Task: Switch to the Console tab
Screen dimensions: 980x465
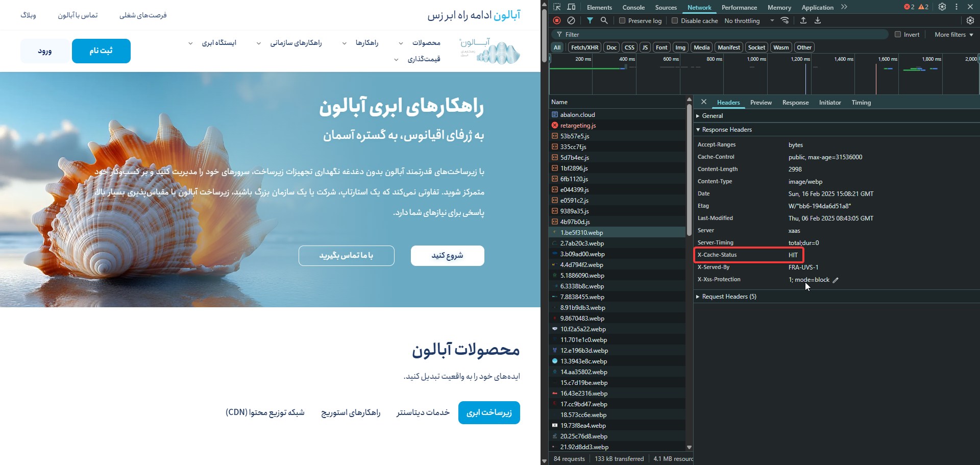Action: 633,8
